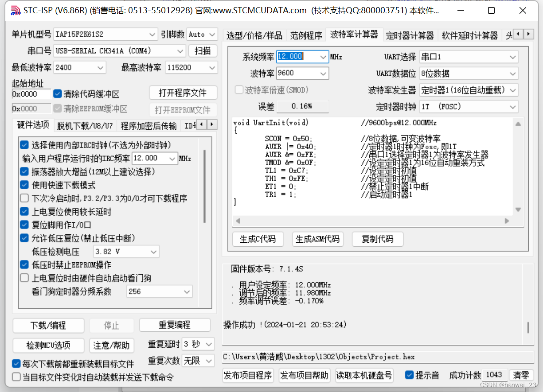543x392 pixels.
Task: Open 定时器时钟 1T dropdown
Action: click(x=469, y=107)
